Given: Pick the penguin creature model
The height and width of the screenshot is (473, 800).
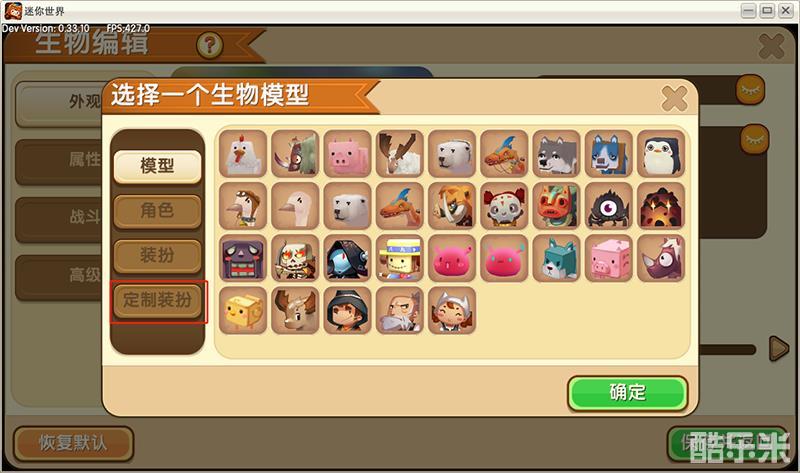Looking at the screenshot, I should coord(661,154).
